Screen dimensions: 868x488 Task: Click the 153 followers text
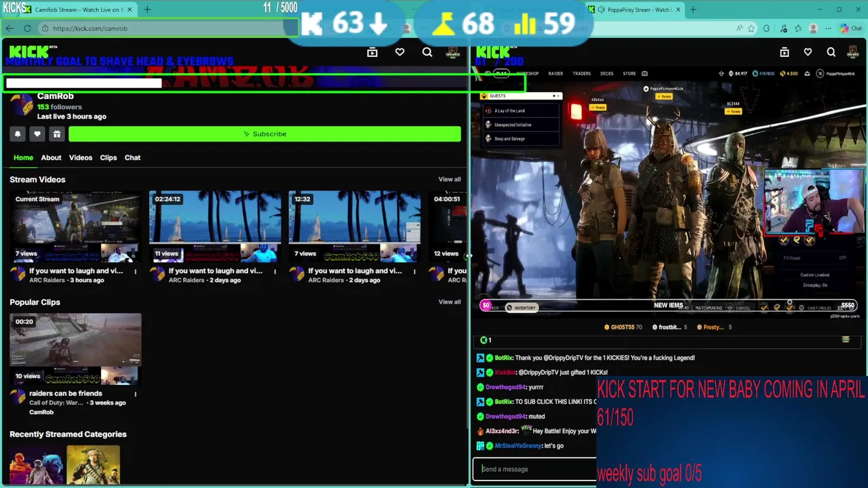60,107
